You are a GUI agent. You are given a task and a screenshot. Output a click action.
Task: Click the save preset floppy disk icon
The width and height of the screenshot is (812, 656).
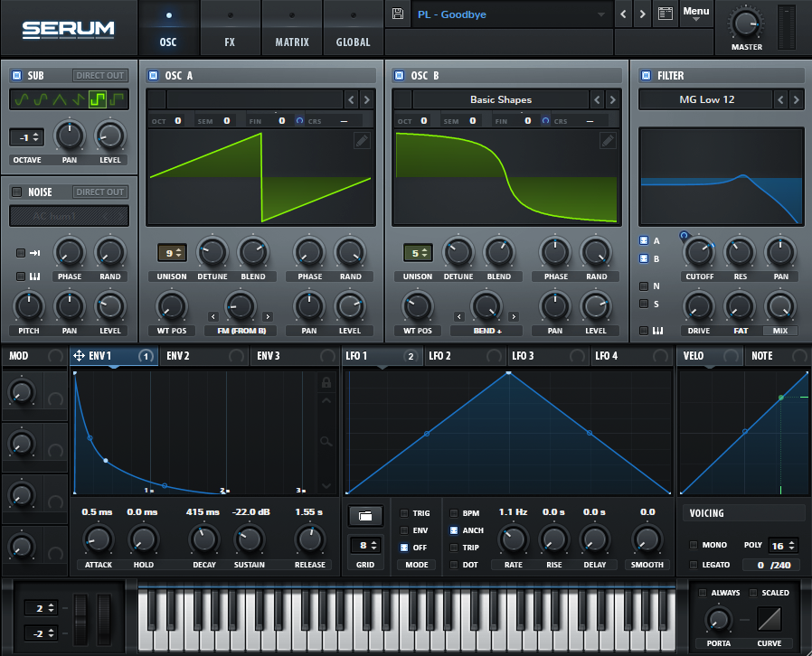tap(397, 14)
